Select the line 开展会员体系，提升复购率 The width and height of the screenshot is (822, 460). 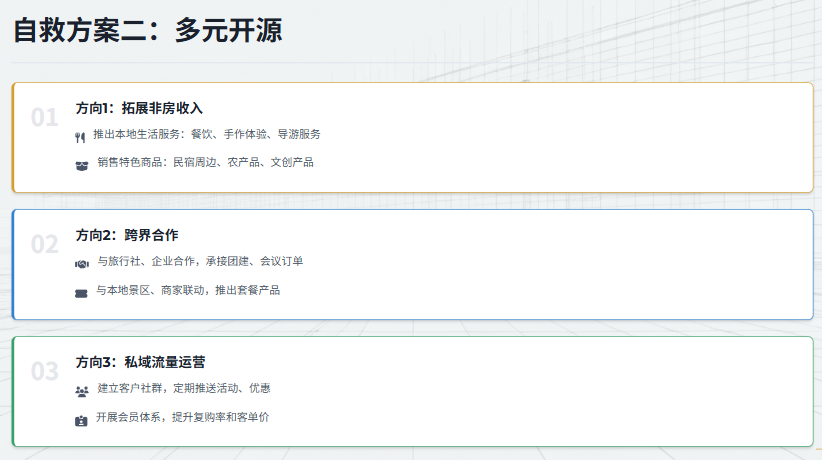click(182, 417)
